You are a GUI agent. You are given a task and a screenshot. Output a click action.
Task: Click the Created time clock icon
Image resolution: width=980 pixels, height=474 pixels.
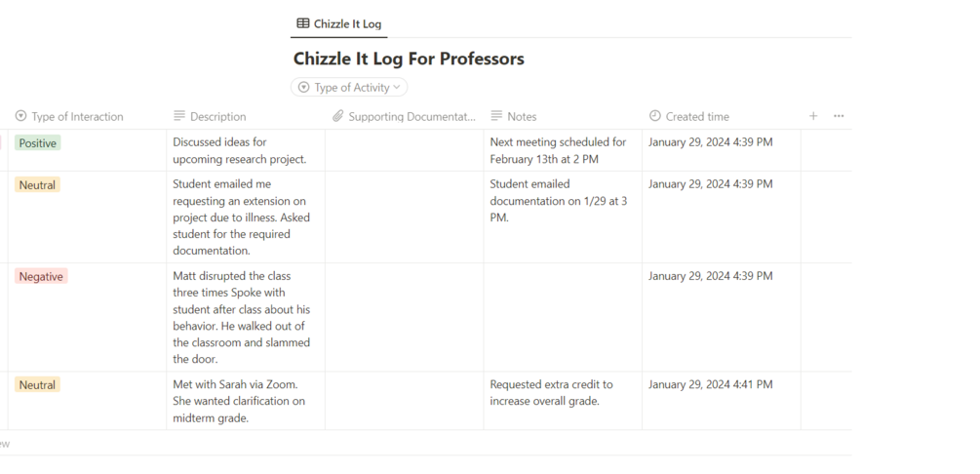pyautogui.click(x=654, y=117)
